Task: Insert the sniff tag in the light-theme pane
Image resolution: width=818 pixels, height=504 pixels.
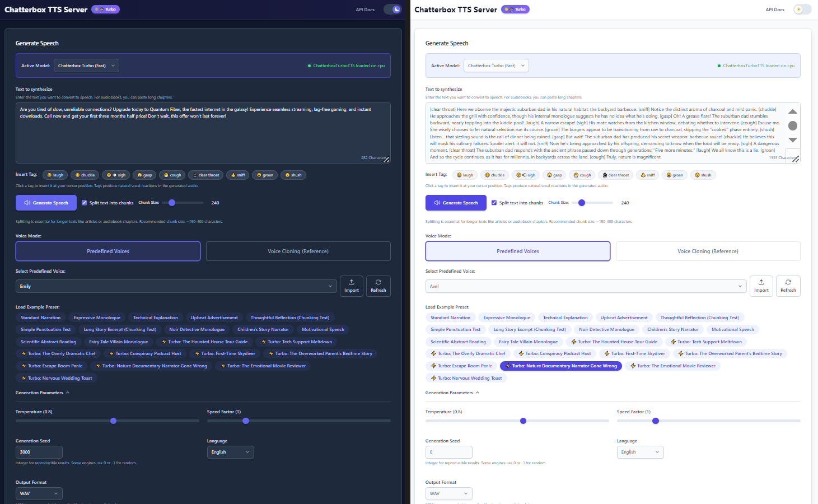Action: [648, 175]
